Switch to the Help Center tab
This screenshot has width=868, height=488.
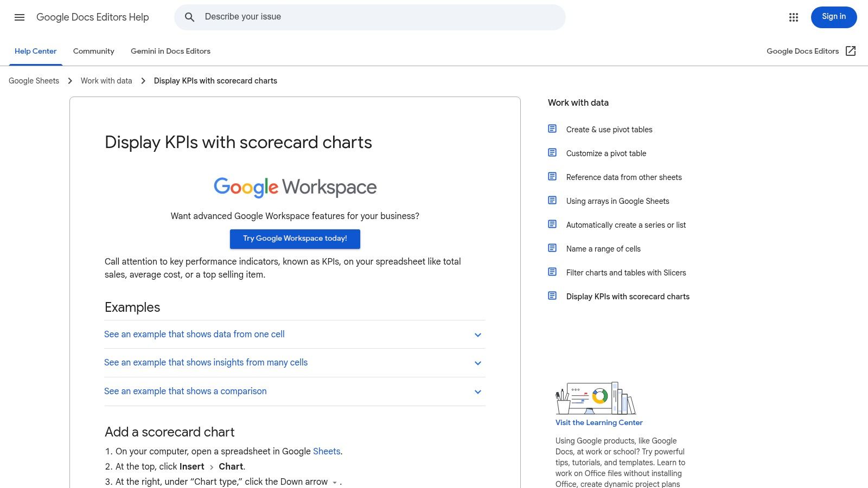coord(36,52)
